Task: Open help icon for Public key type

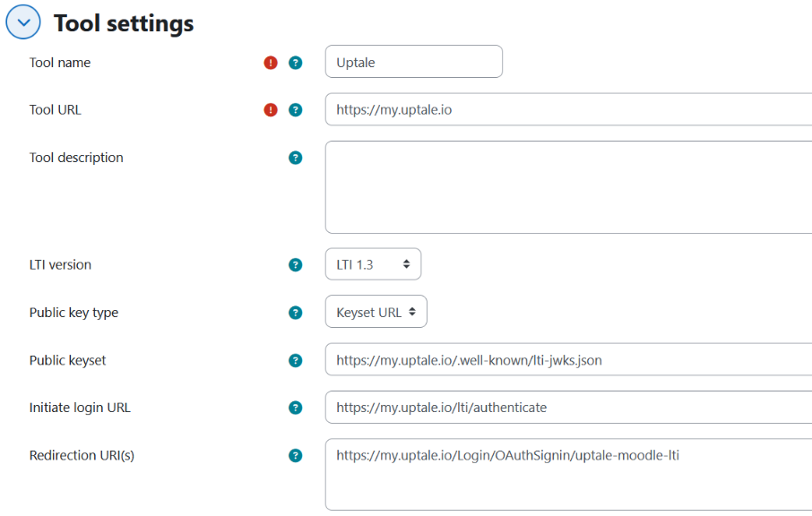Action: coord(295,313)
